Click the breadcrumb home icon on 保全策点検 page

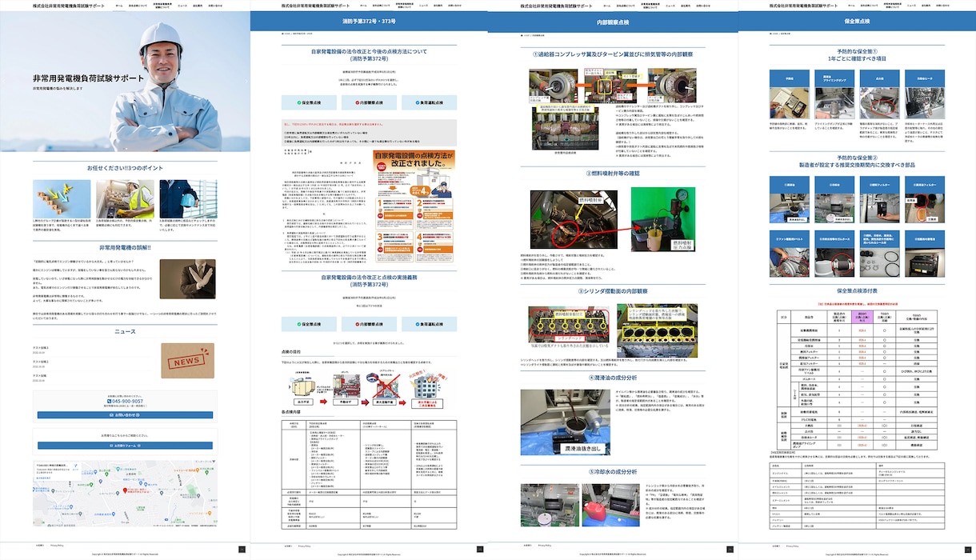(x=771, y=34)
